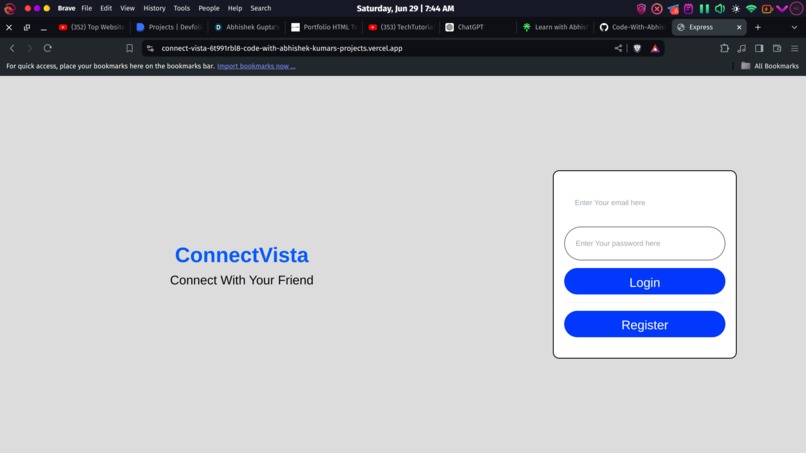806x453 pixels.
Task: Close the Express tab
Action: [x=739, y=27]
